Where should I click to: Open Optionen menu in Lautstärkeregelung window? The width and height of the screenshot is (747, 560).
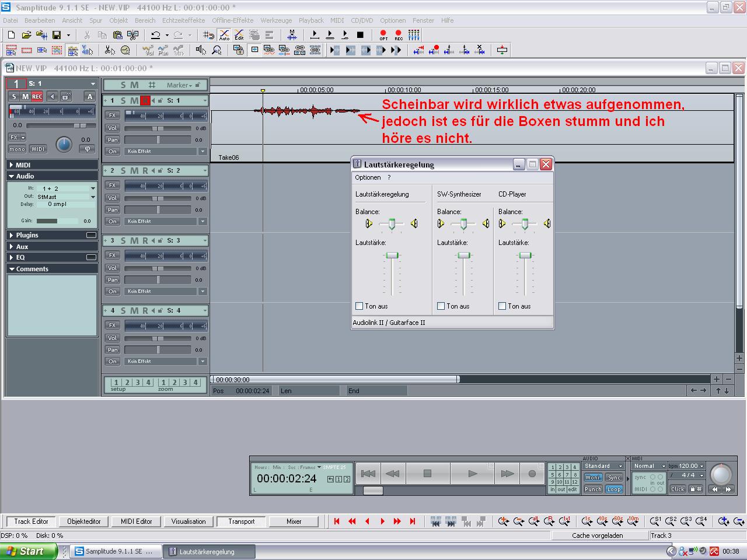[x=368, y=177]
